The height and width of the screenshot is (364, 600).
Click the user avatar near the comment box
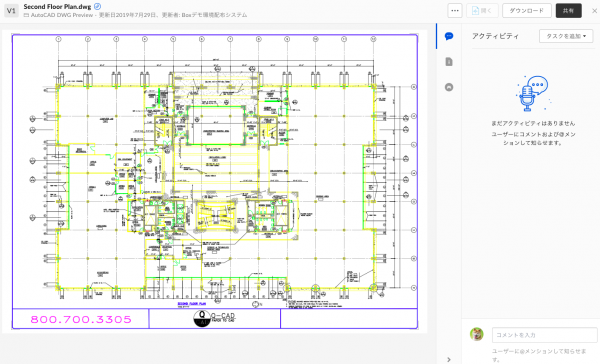[x=477, y=334]
